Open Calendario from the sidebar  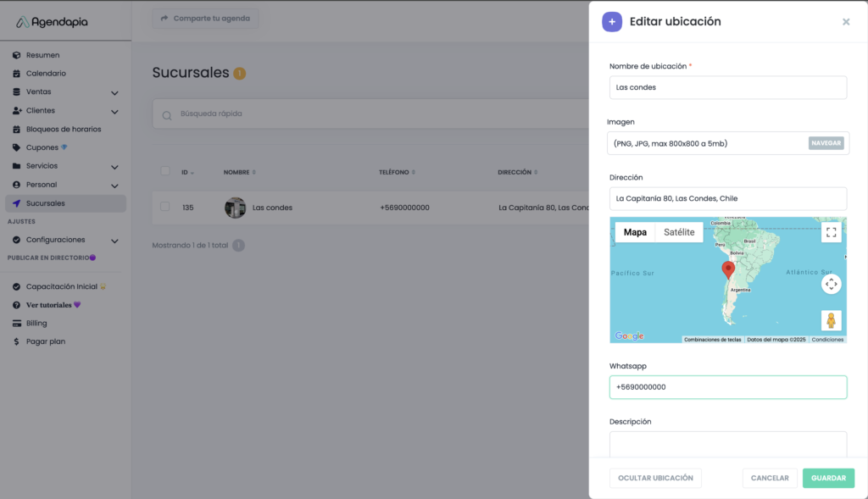tap(46, 74)
